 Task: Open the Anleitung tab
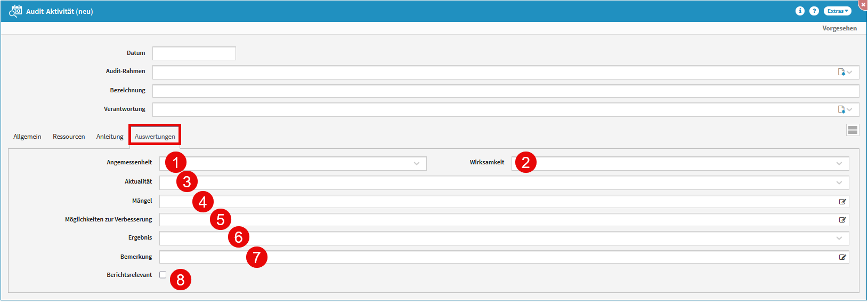click(110, 137)
